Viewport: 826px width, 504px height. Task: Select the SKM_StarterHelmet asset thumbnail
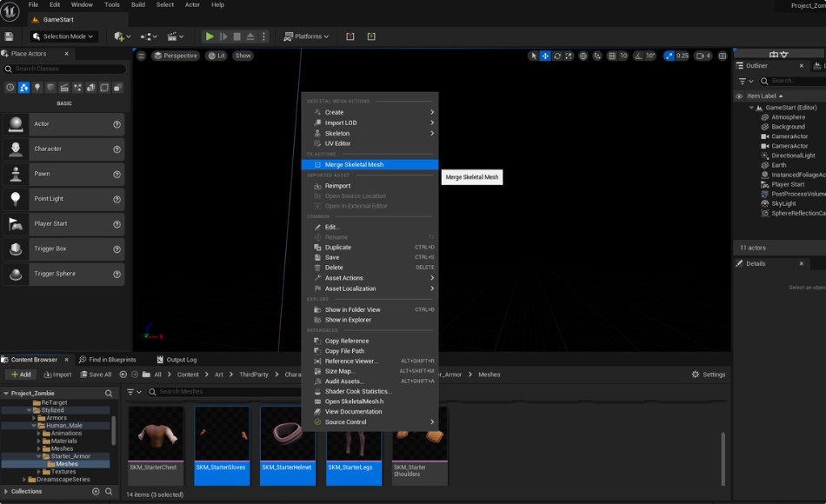pos(287,434)
